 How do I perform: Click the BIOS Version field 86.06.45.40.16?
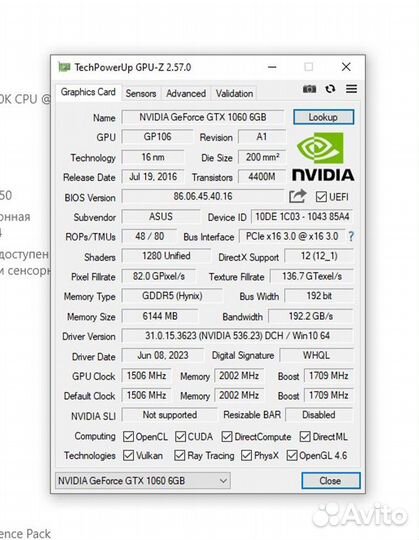click(x=203, y=196)
